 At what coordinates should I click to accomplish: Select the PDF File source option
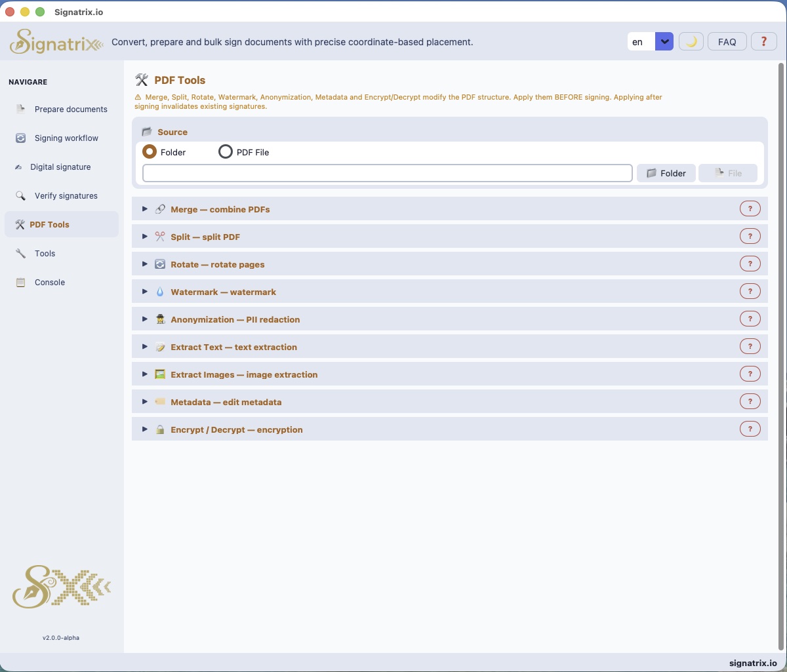[226, 151]
